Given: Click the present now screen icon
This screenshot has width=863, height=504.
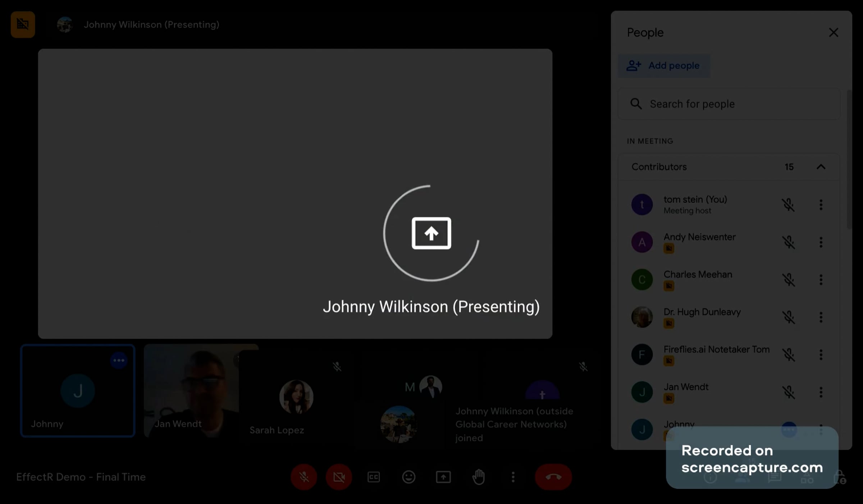Looking at the screenshot, I should pyautogui.click(x=443, y=477).
